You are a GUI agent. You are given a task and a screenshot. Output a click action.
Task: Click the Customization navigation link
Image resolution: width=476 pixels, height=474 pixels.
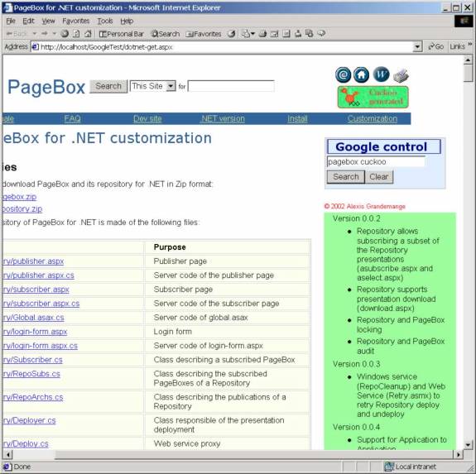373,118
